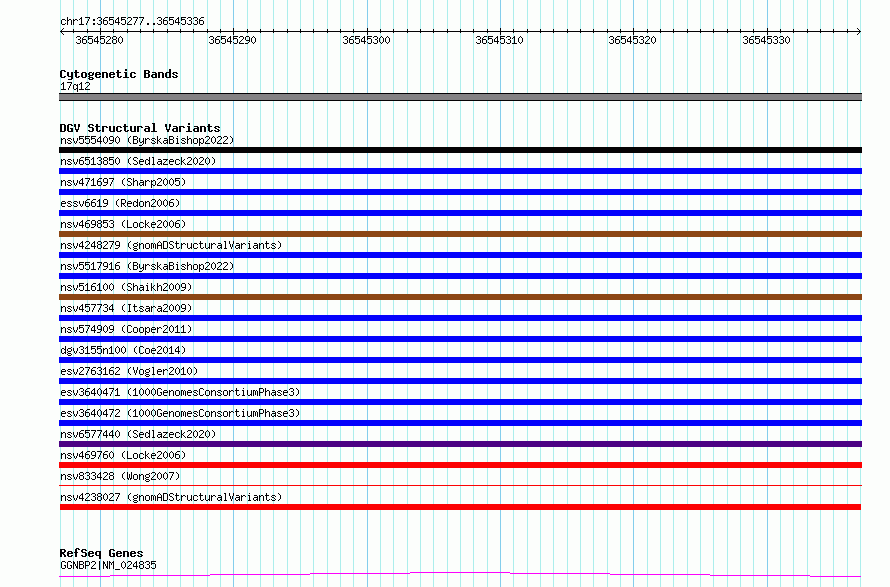This screenshot has width=890, height=587.
Task: Click the red bar under nsv4238027
Action: [460, 507]
